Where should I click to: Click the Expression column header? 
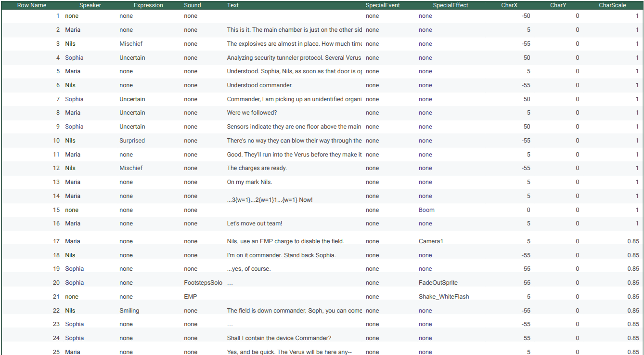coord(148,5)
